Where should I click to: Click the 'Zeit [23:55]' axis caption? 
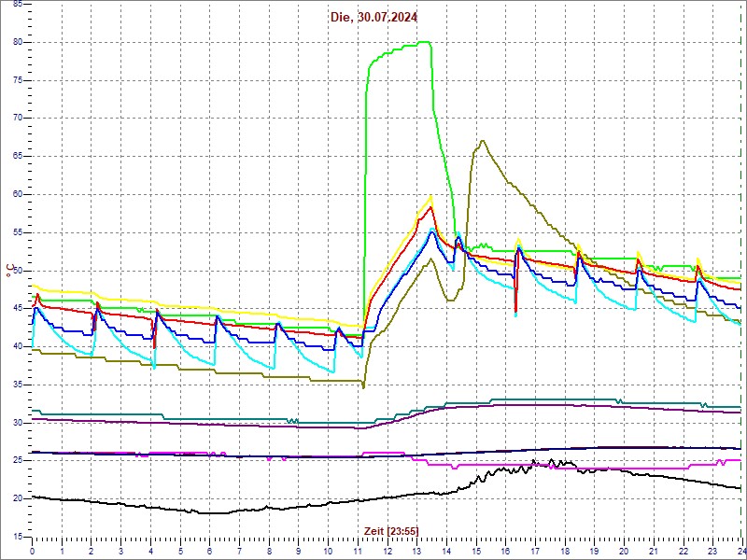point(391,530)
